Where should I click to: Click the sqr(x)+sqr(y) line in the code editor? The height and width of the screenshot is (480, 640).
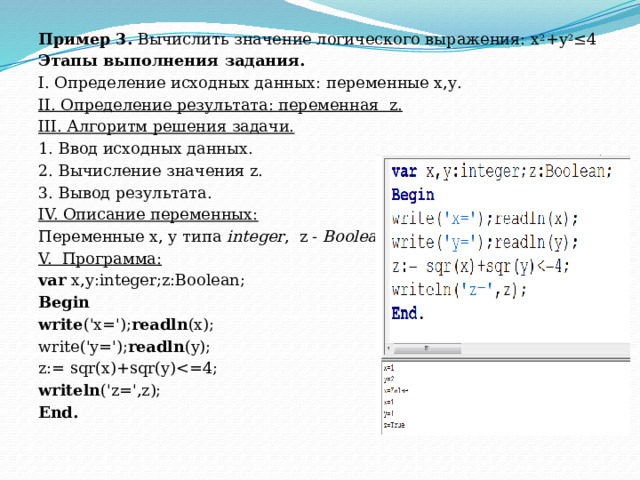click(x=480, y=267)
